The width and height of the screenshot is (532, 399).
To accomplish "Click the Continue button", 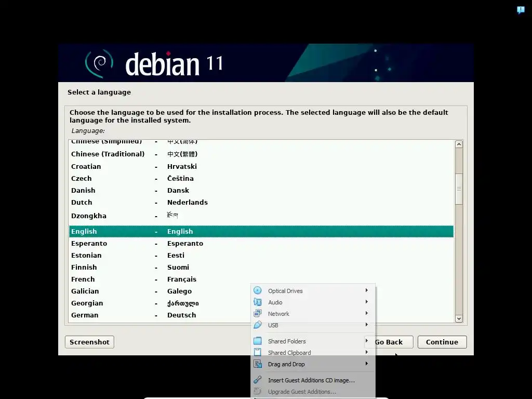I will point(442,342).
